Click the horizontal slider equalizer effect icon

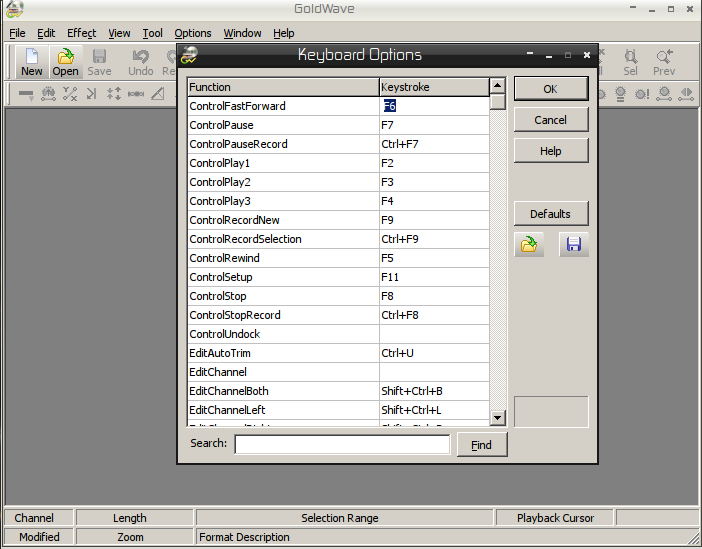[x=136, y=94]
